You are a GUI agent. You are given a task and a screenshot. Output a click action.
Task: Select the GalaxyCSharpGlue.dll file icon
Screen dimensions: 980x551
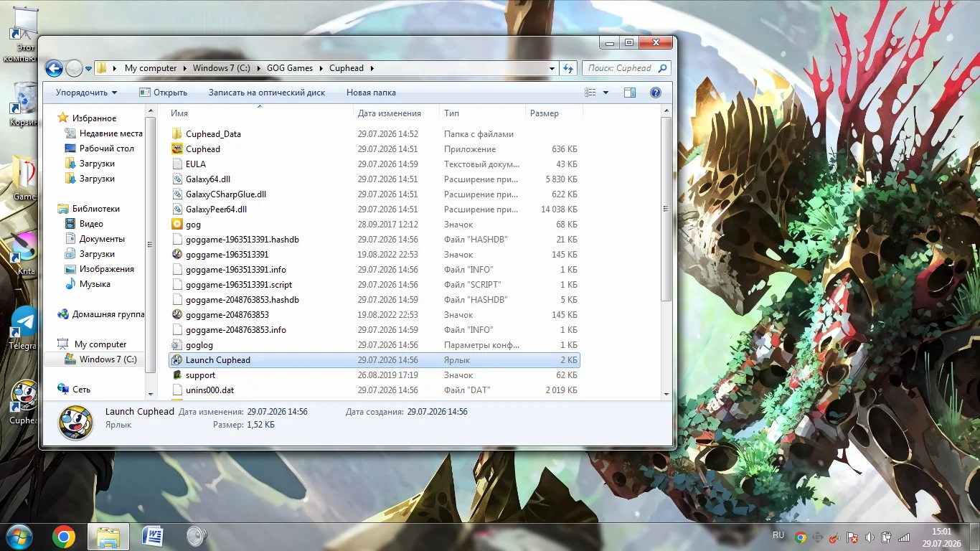click(177, 194)
